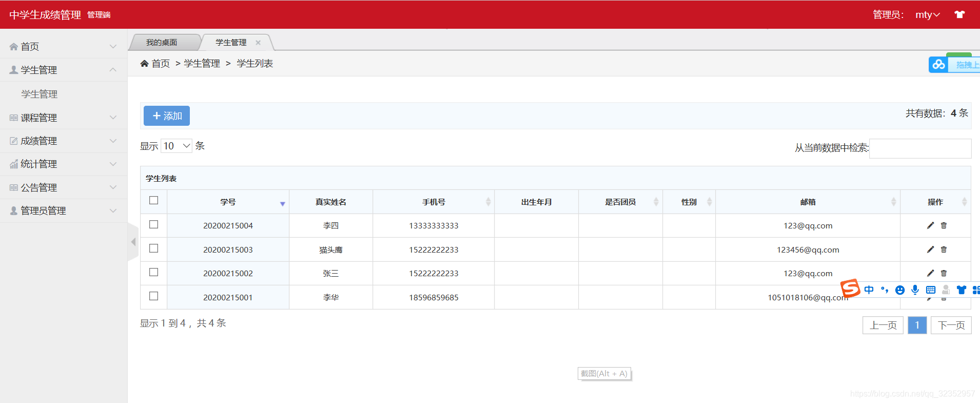980x403 pixels.
Task: Open Sogou soft keyboard icon
Action: point(931,290)
